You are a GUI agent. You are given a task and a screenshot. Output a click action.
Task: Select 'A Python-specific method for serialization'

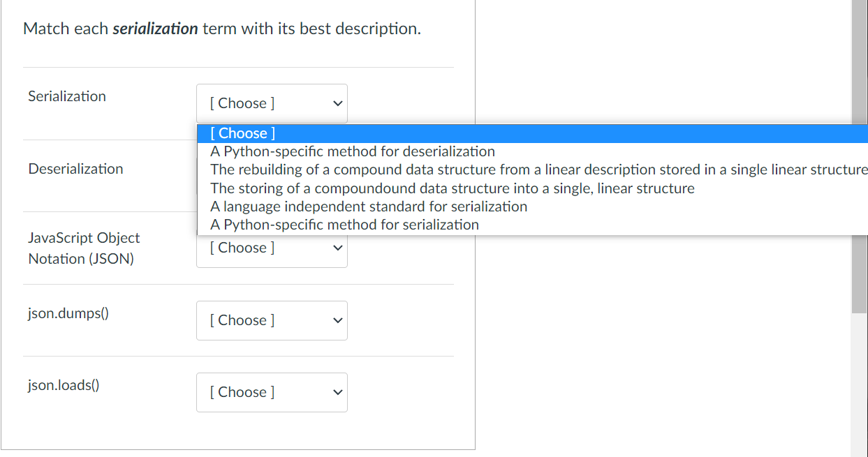[344, 224]
